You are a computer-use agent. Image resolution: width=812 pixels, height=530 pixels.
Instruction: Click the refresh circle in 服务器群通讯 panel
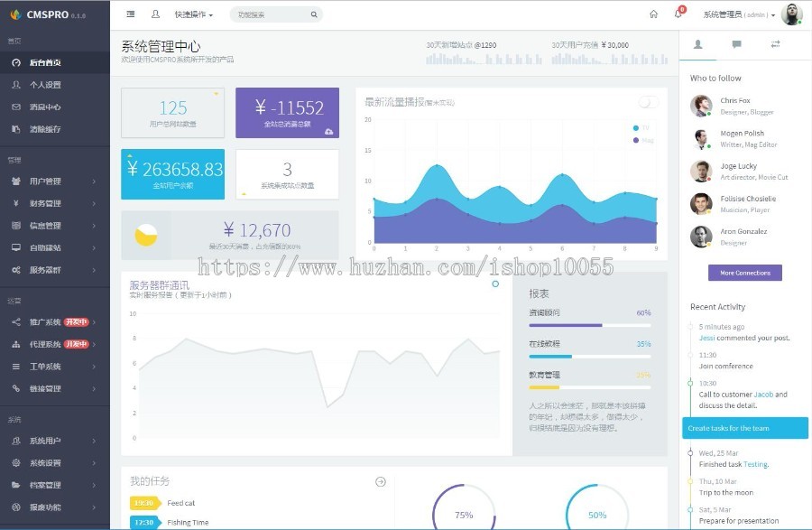[495, 284]
